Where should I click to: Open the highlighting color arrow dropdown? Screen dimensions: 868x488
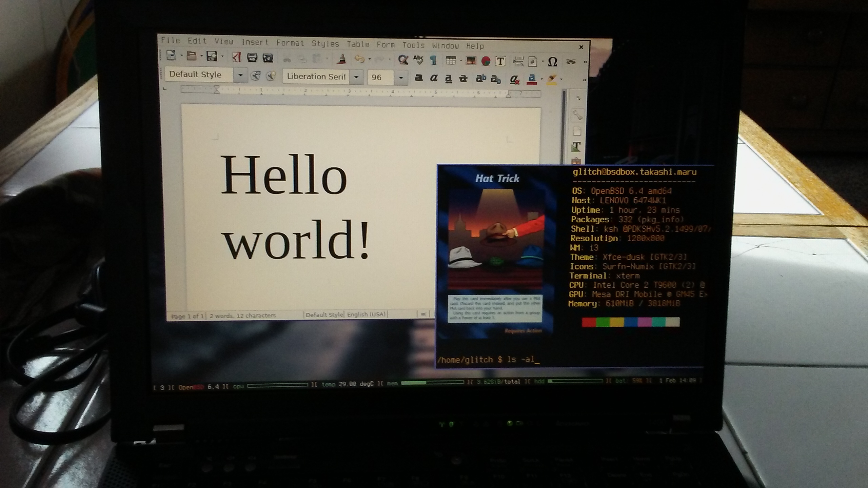pos(561,80)
